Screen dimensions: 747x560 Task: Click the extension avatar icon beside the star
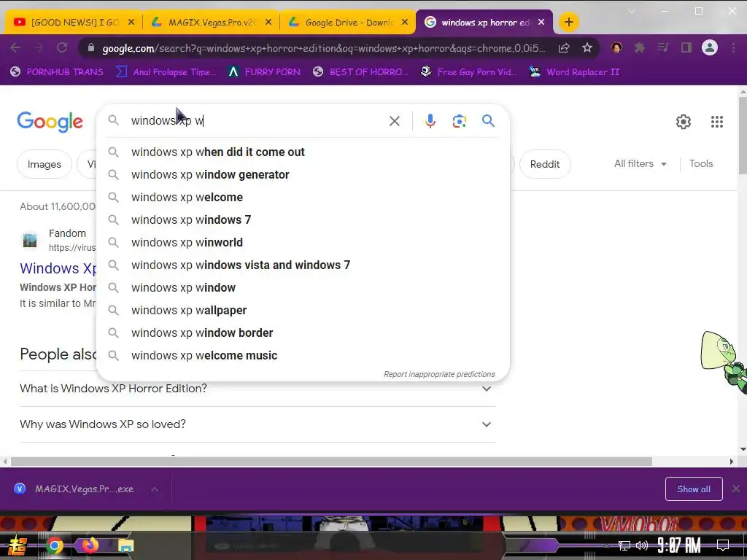click(x=616, y=47)
